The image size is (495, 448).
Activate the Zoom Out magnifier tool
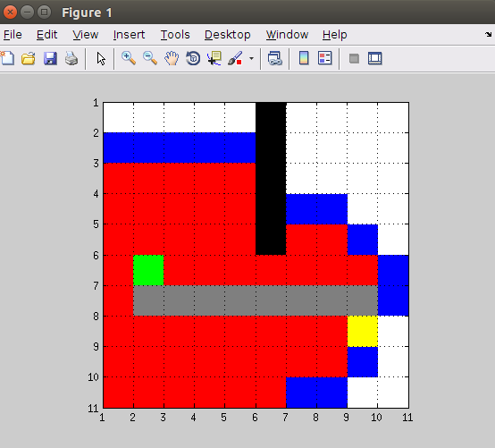149,58
